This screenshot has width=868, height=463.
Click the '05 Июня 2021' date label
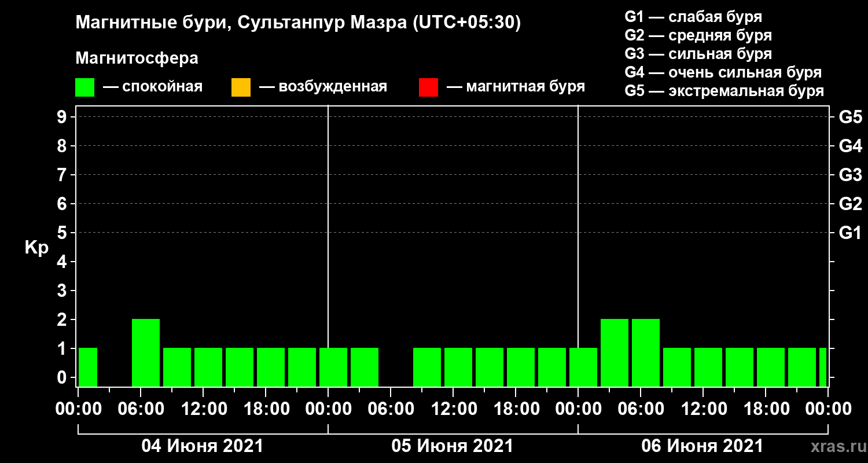453,446
